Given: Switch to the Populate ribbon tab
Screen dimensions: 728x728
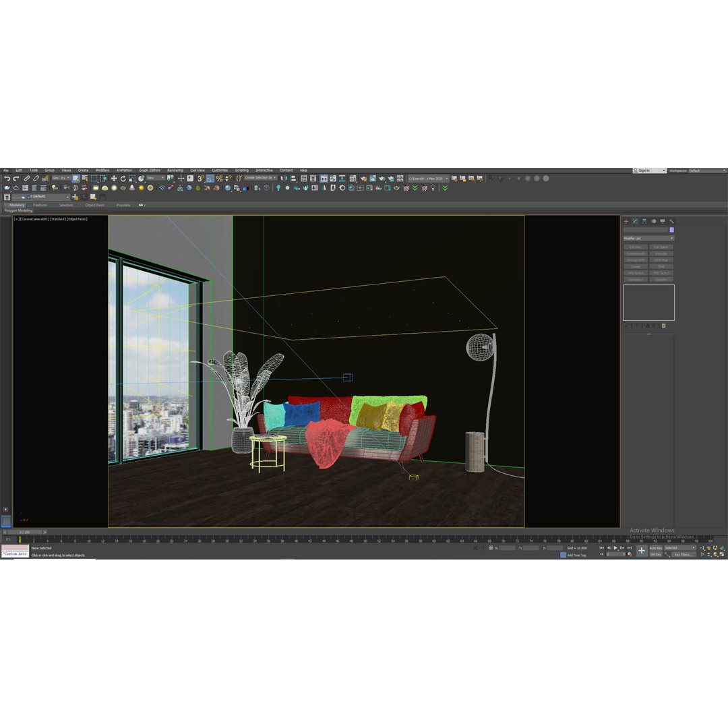Looking at the screenshot, I should pos(123,205).
